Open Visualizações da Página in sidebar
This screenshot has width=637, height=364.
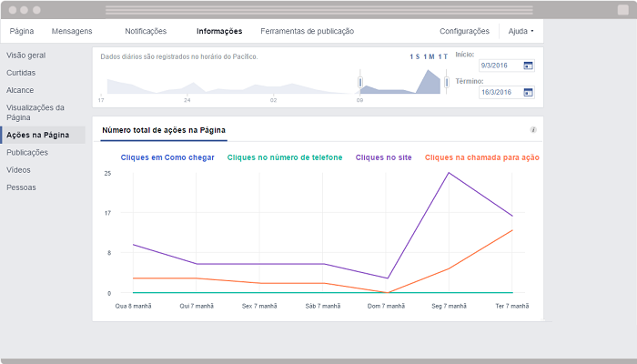pyautogui.click(x=35, y=113)
